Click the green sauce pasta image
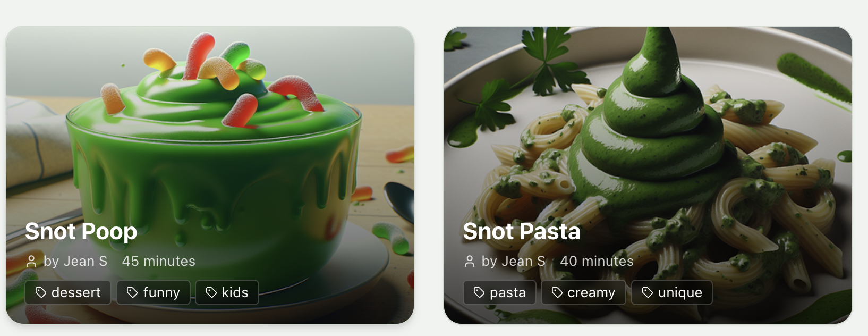The image size is (868, 336). pos(648,133)
